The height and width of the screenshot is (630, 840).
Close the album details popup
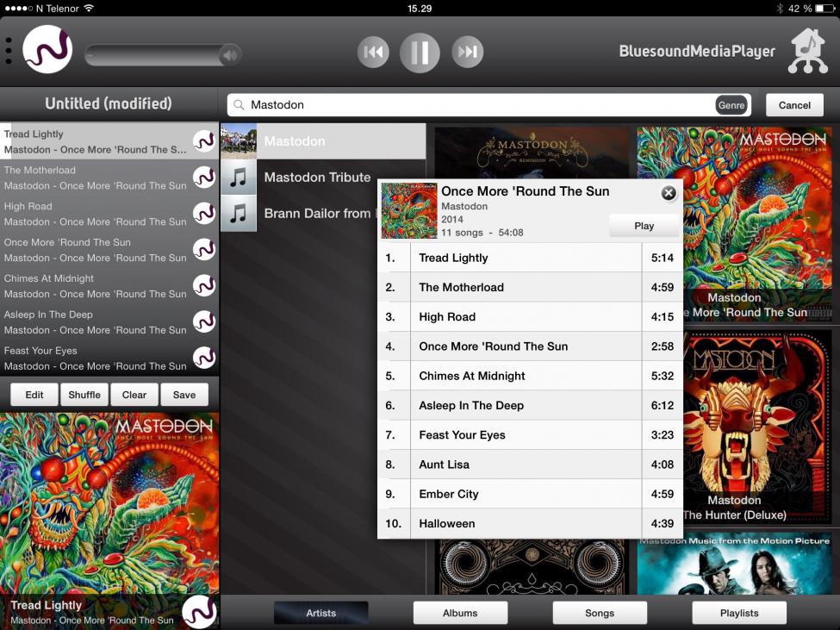(669, 193)
